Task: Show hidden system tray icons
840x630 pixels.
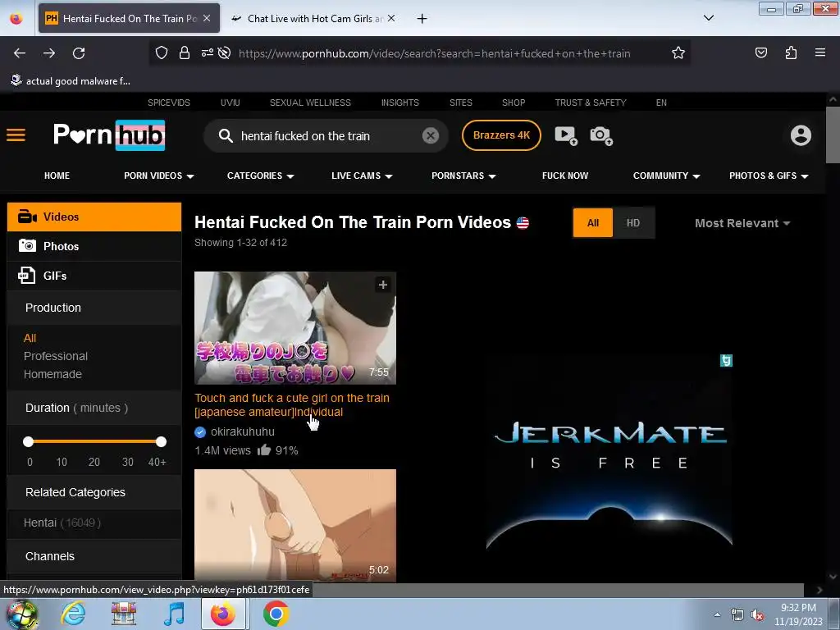Action: click(717, 614)
